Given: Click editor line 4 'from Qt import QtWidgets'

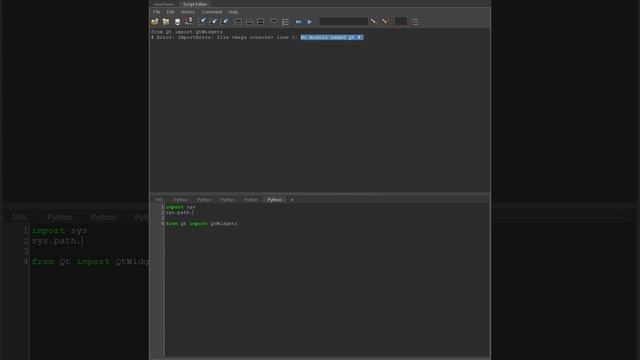Looking at the screenshot, I should point(202,224).
